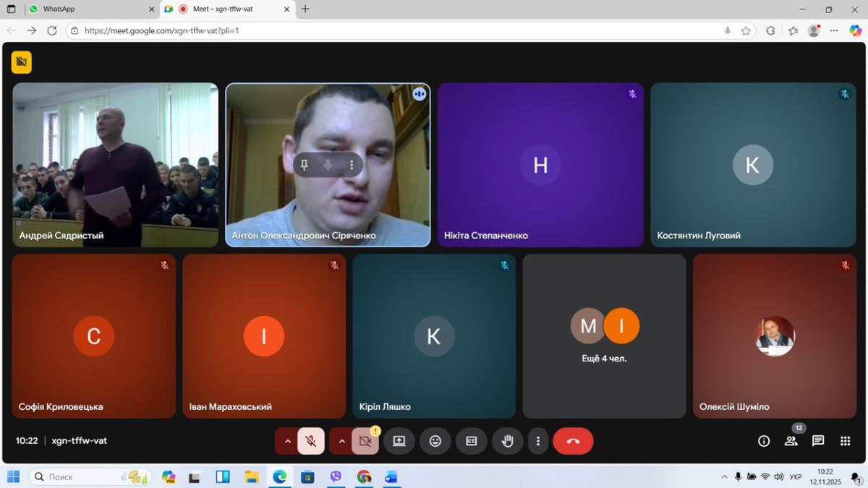Screen dimensions: 868x488
Task: Pin Антон Олександрович Сіряченко's video tile
Action: coord(305,166)
